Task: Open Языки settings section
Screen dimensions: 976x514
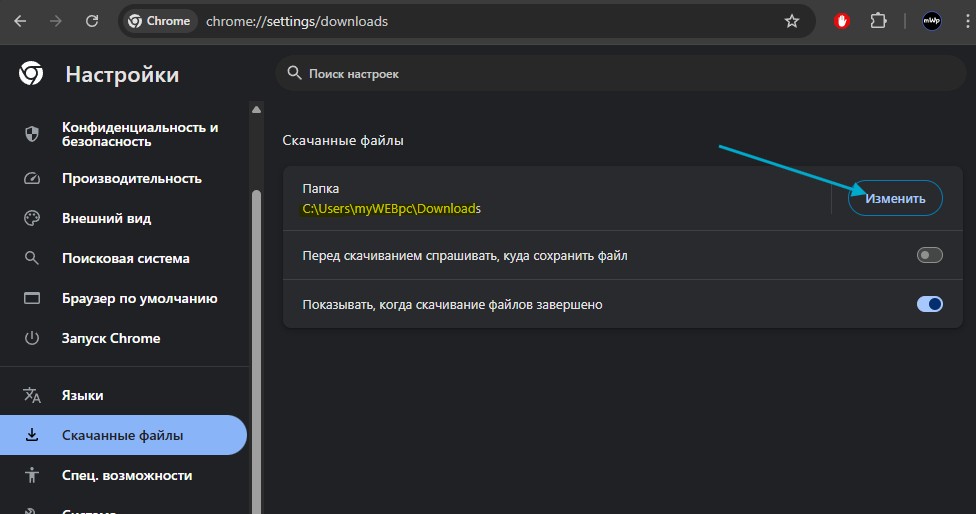Action: (x=82, y=395)
